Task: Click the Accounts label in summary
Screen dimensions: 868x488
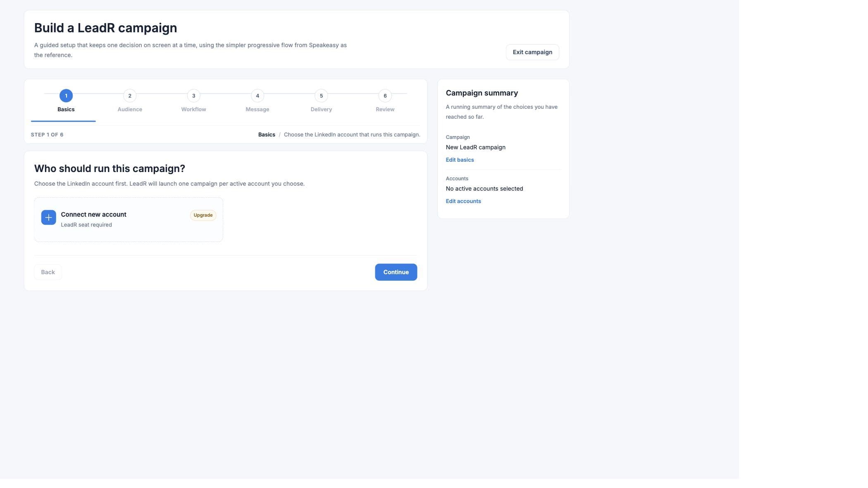Action: (457, 178)
